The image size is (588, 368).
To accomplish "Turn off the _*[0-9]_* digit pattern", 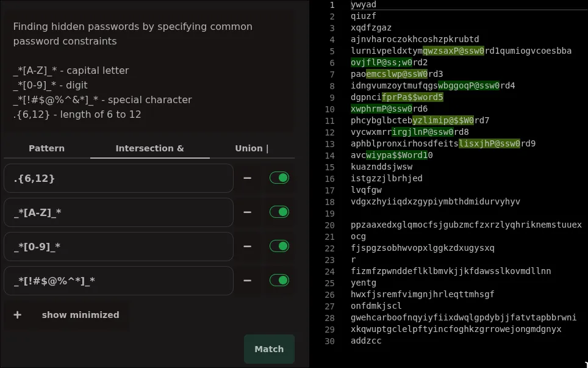I will pos(279,247).
